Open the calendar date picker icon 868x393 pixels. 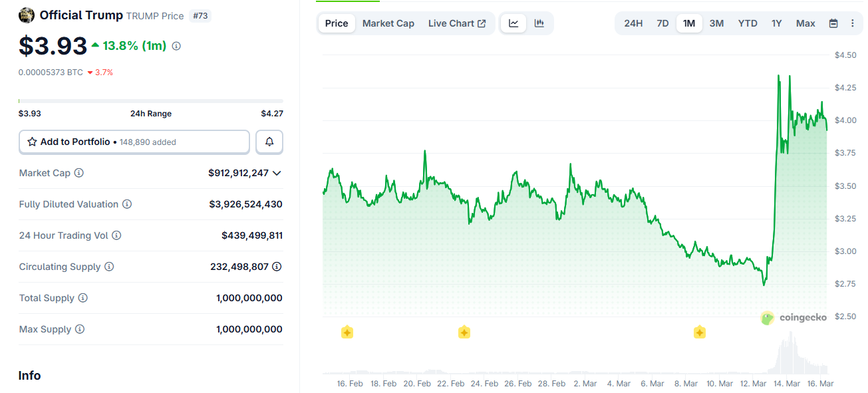833,23
